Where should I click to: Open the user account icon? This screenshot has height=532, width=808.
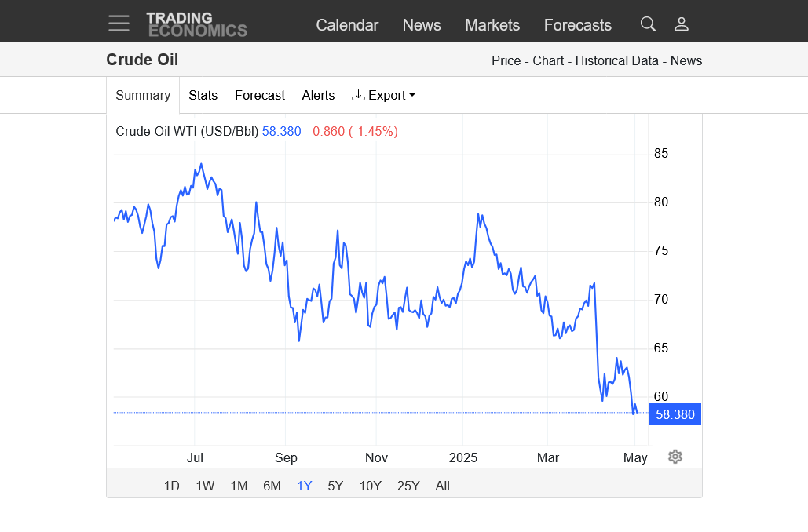click(x=682, y=24)
